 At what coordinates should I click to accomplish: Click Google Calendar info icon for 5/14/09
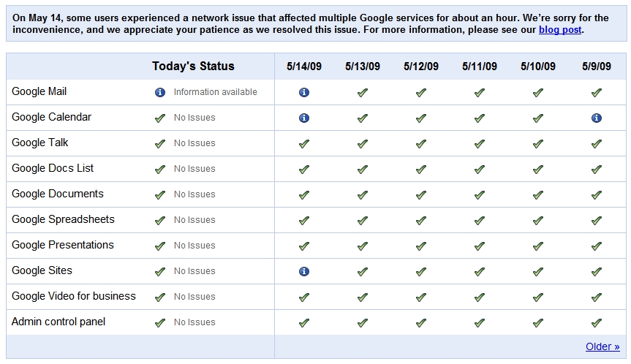point(304,118)
